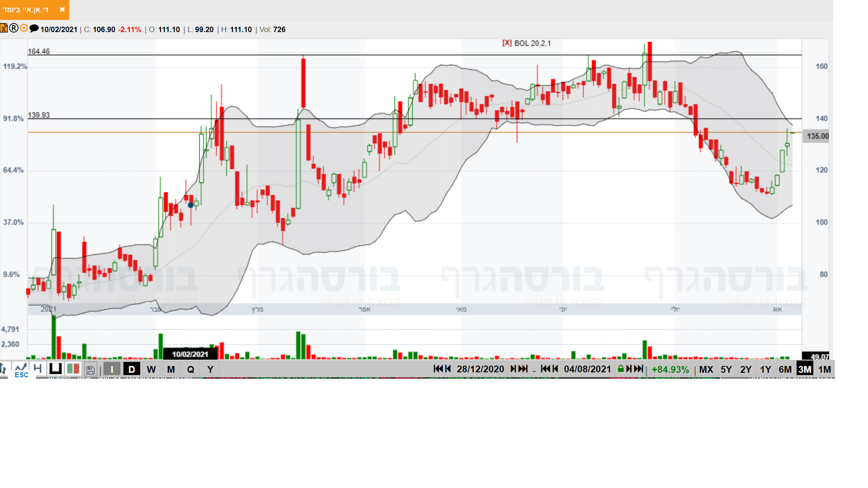Close the orange stock tab
This screenshot has width=868, height=488.
62,9
